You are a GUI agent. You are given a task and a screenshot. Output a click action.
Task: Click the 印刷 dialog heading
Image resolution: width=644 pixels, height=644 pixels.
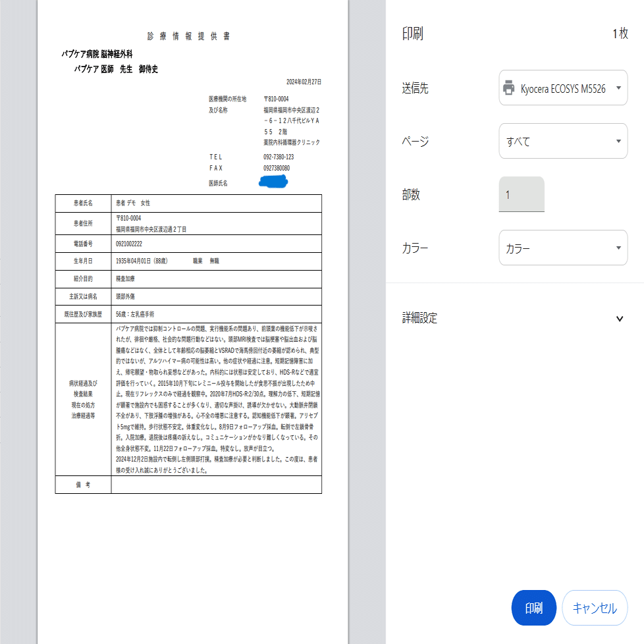coord(412,34)
